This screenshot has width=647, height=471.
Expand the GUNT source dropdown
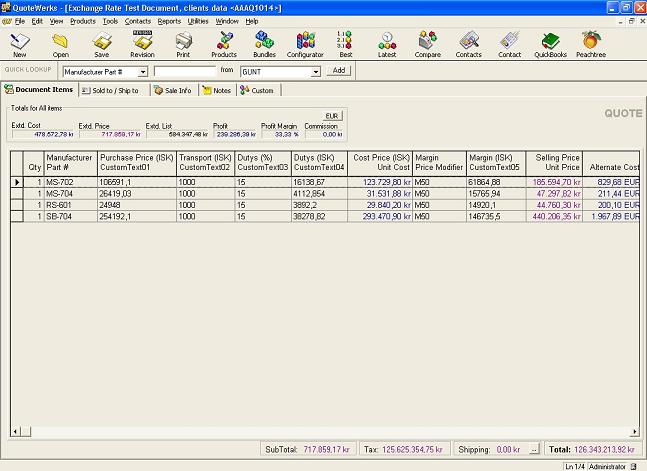[316, 71]
